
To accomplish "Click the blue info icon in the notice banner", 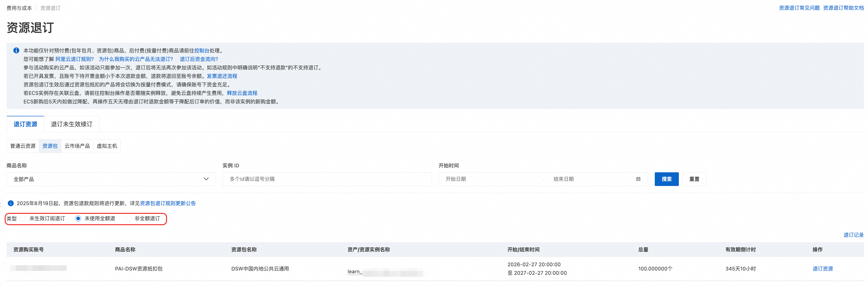I will pyautogui.click(x=16, y=51).
